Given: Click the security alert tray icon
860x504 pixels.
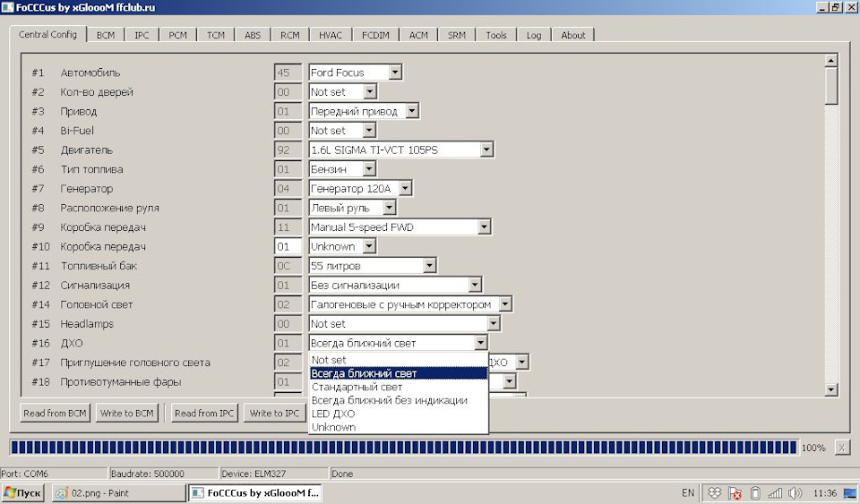Looking at the screenshot, I should pos(735,493).
